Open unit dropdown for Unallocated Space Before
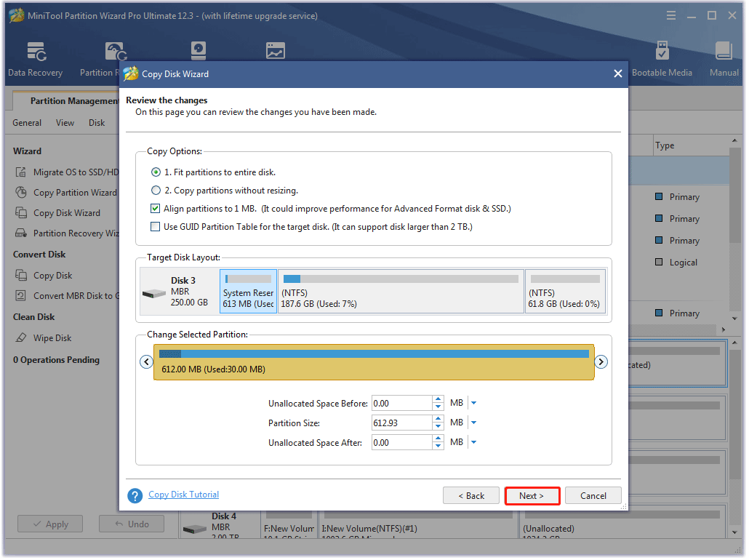 click(x=473, y=403)
